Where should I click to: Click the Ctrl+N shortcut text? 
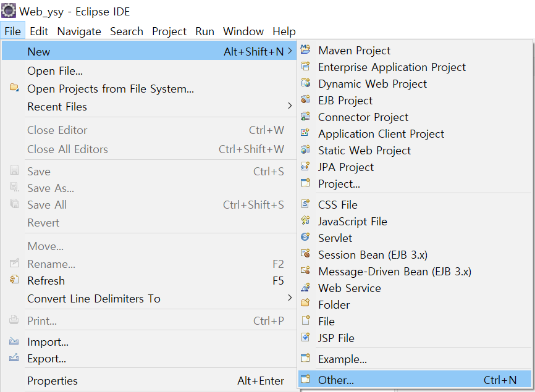pyautogui.click(x=500, y=380)
